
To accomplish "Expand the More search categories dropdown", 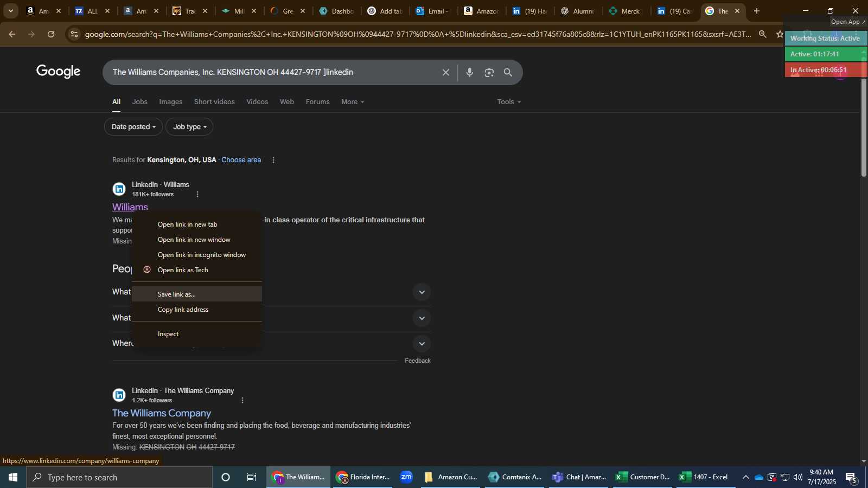I will pos(353,102).
